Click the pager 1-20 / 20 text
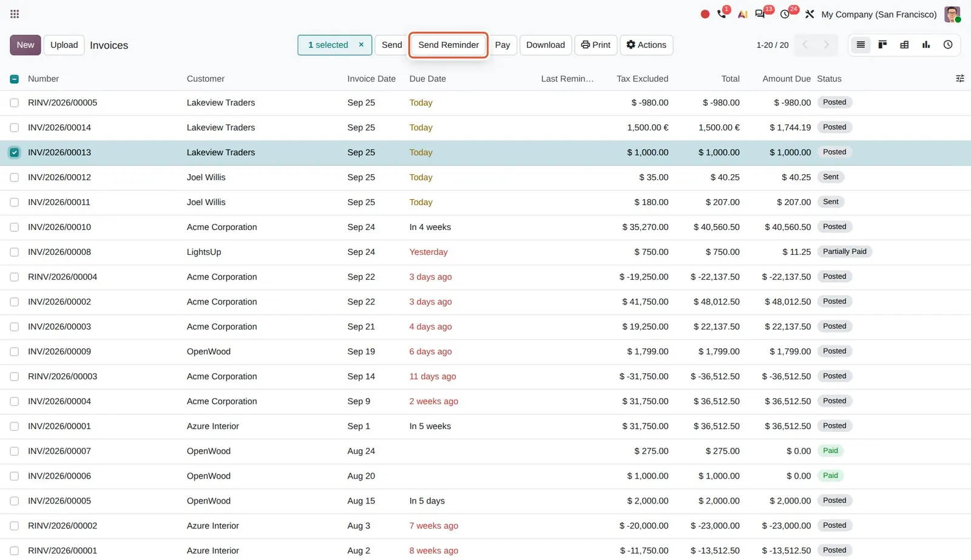 click(772, 45)
